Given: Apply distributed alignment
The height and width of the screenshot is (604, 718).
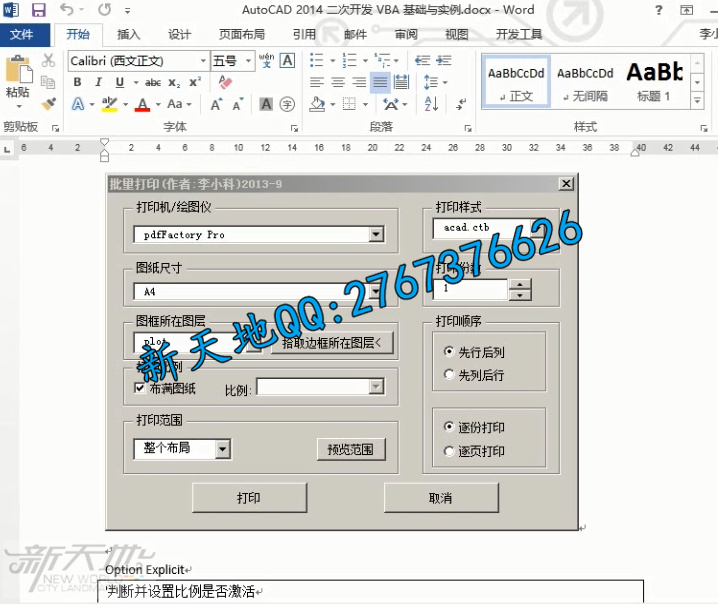Looking at the screenshot, I should tap(402, 82).
